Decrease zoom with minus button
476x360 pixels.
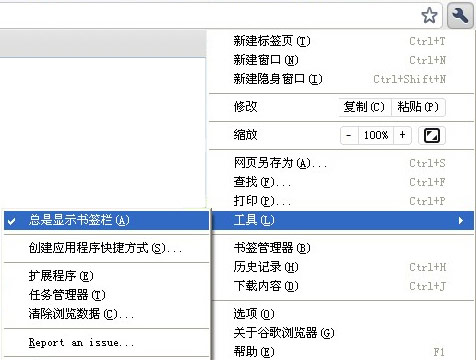(x=349, y=135)
